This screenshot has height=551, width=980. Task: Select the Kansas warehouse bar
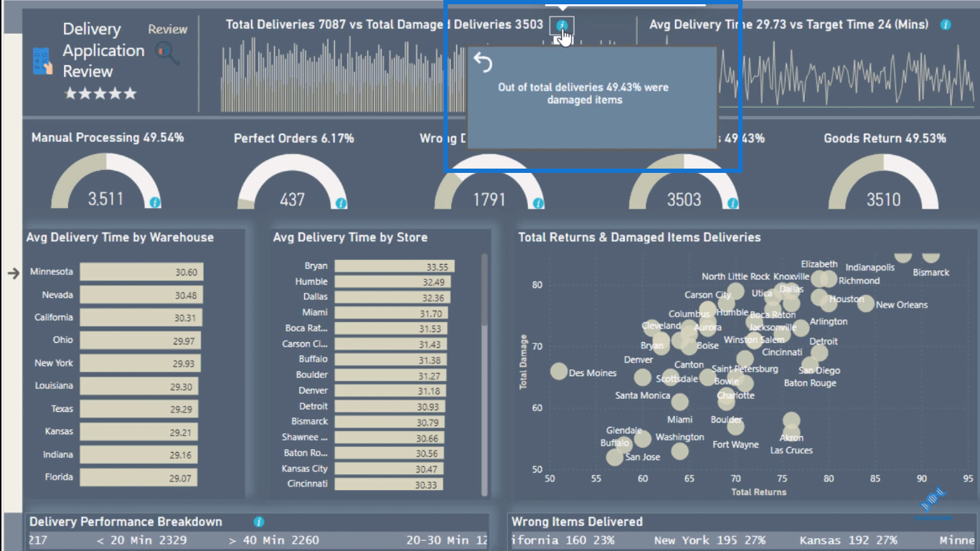pyautogui.click(x=138, y=432)
